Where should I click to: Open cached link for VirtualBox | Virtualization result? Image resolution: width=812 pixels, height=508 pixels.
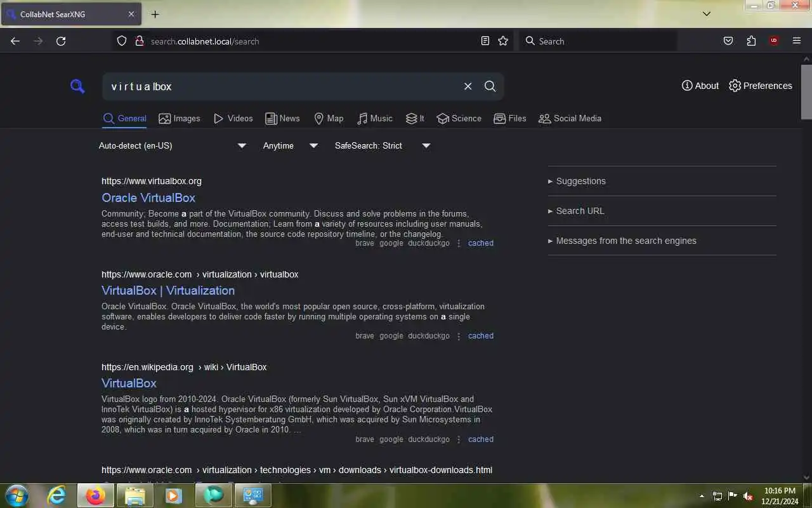tap(480, 336)
